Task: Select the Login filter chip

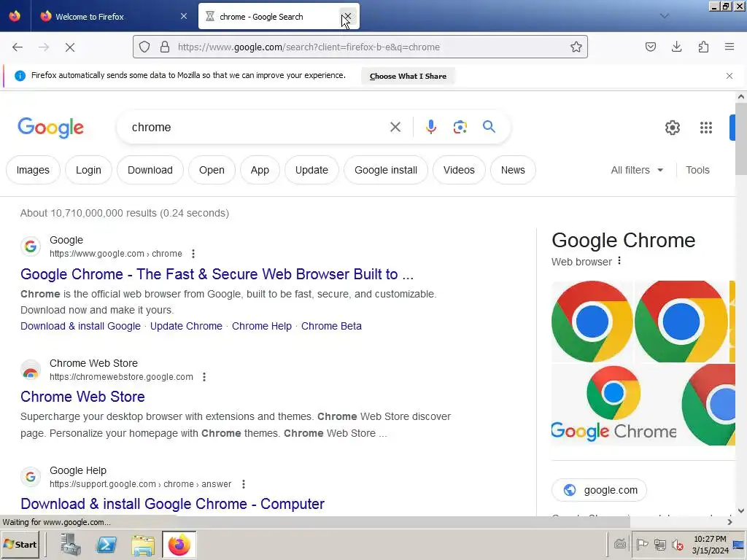Action: pos(88,170)
